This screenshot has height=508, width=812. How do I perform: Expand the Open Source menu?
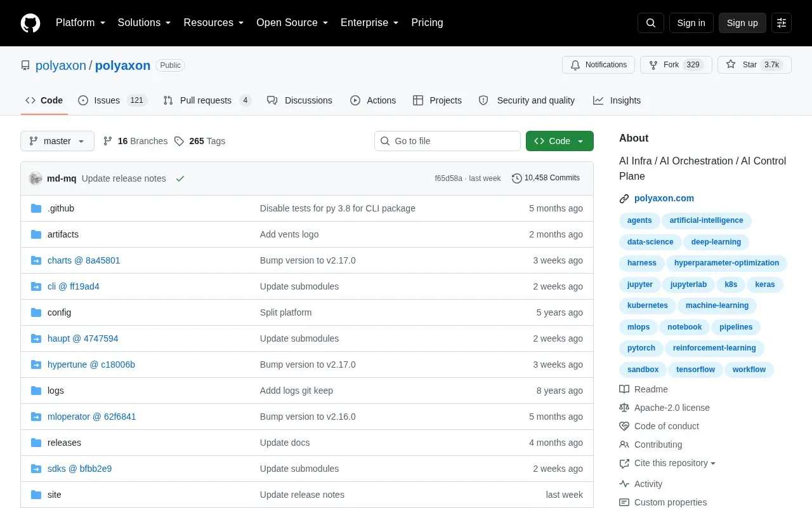click(x=292, y=23)
